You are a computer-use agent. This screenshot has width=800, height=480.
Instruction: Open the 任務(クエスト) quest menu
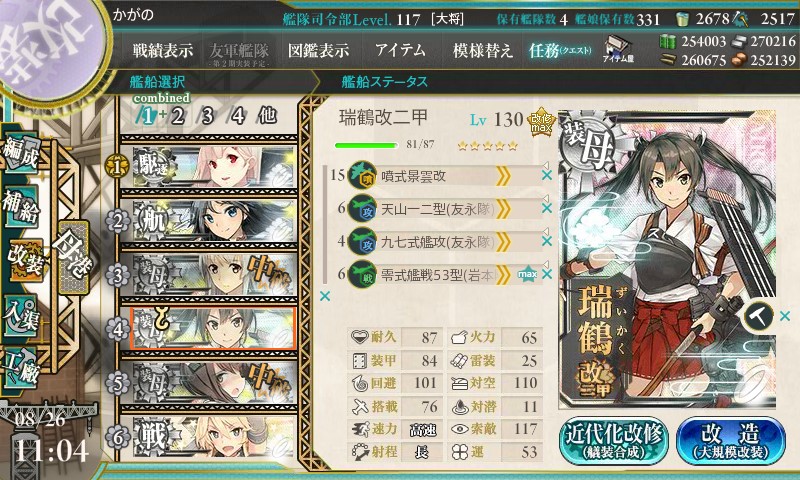point(560,50)
